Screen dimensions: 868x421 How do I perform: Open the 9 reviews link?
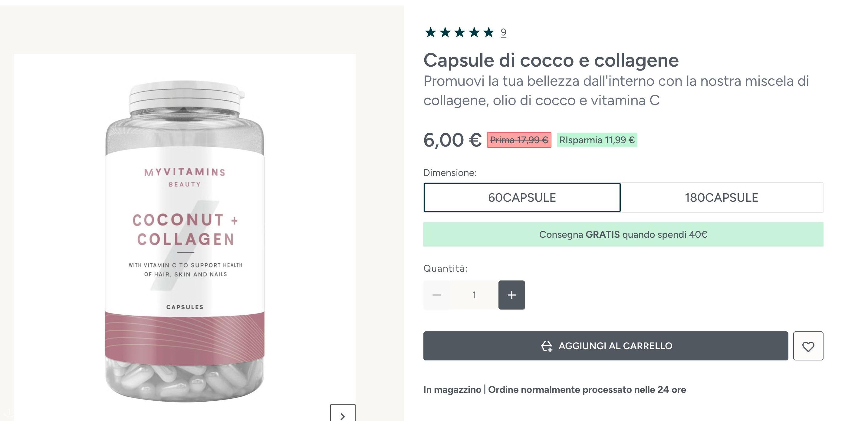[x=503, y=32]
